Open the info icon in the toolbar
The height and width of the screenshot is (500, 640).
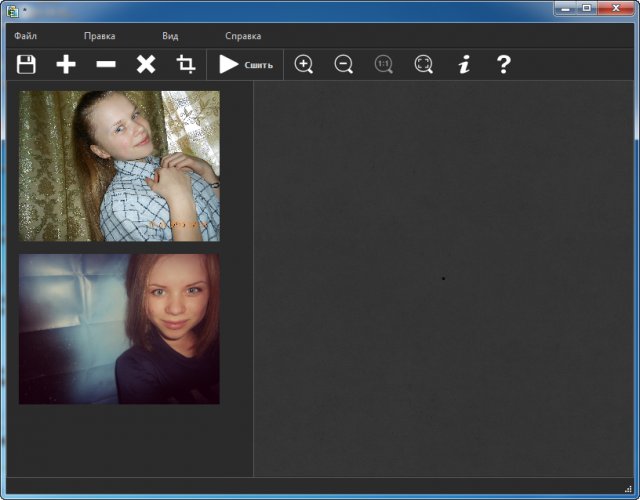(x=464, y=65)
